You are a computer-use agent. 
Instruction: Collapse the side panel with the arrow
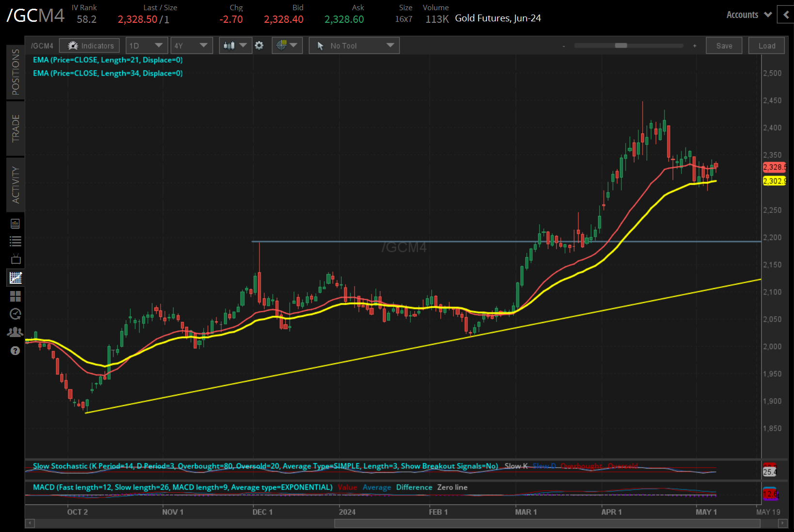[x=786, y=15]
